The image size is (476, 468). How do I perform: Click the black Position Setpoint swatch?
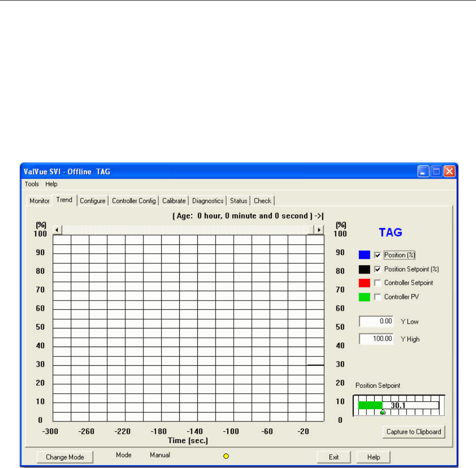point(364,269)
